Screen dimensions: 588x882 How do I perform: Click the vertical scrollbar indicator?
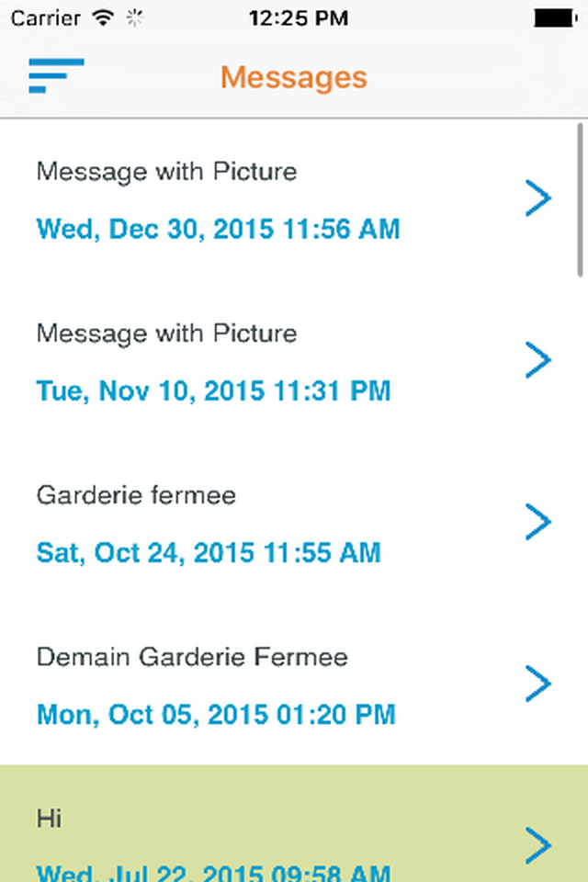click(580, 199)
